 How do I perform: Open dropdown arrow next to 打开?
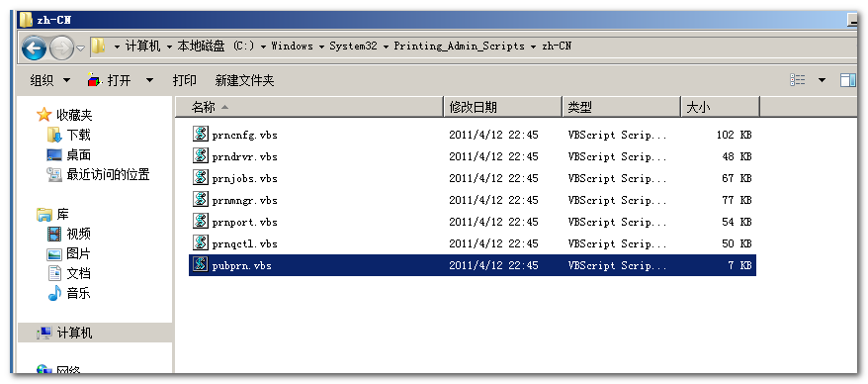tap(149, 81)
